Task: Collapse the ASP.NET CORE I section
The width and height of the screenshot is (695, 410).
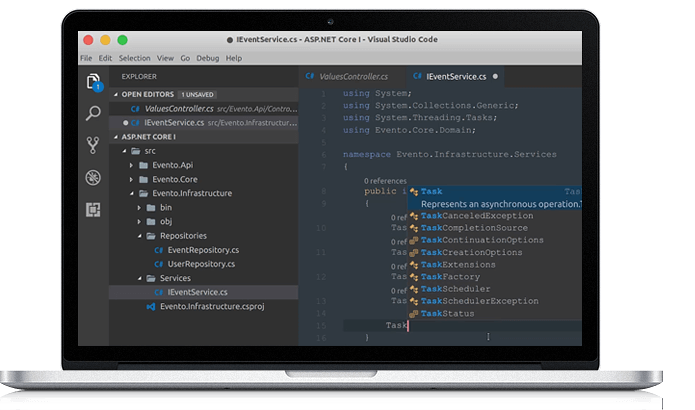Action: (x=116, y=136)
